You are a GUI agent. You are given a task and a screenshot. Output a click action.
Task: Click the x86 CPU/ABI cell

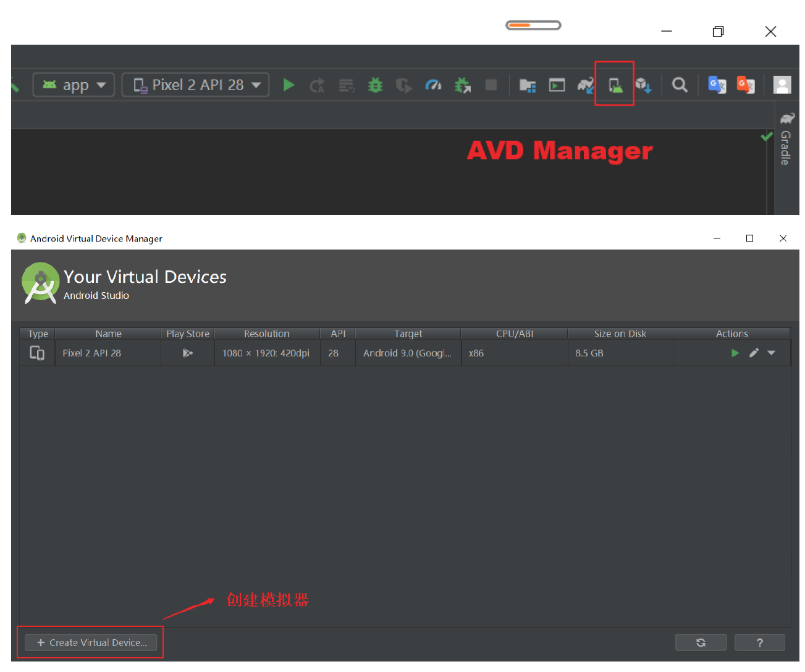click(x=515, y=353)
